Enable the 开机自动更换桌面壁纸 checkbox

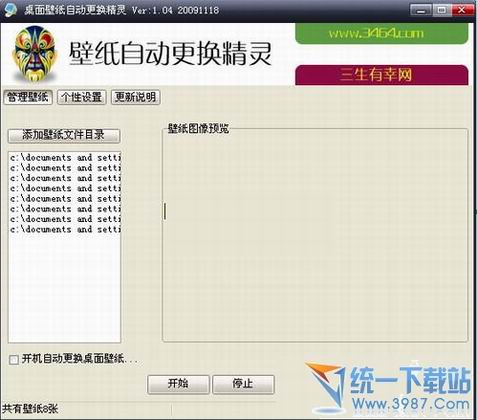click(14, 360)
